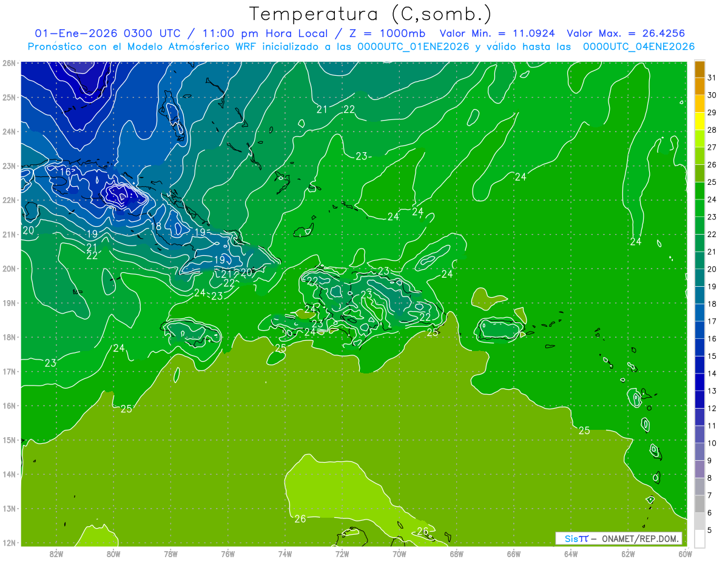Screen dimensions: 728x562
Task: Select the 'Valor Min. = 11.0924' value
Action: pos(497,33)
